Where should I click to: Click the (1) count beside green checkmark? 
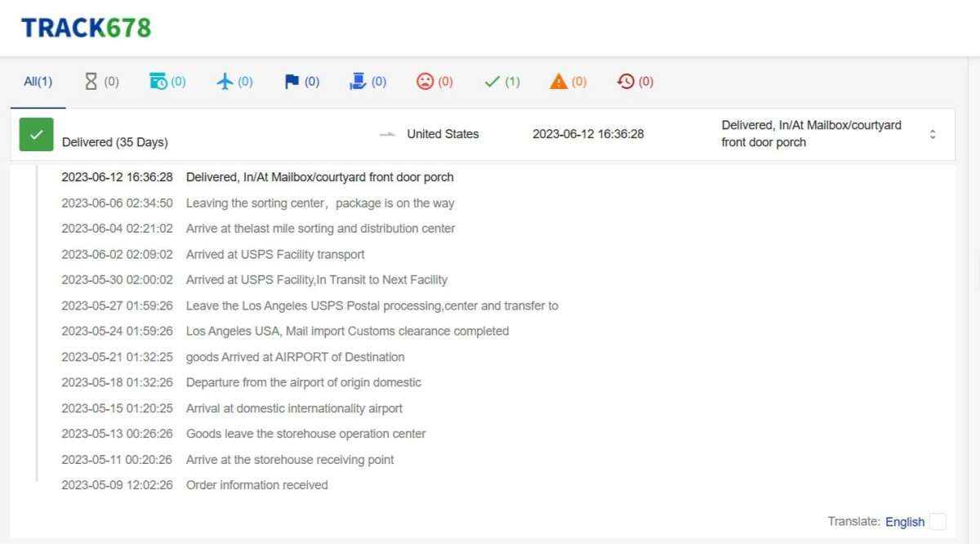[512, 82]
